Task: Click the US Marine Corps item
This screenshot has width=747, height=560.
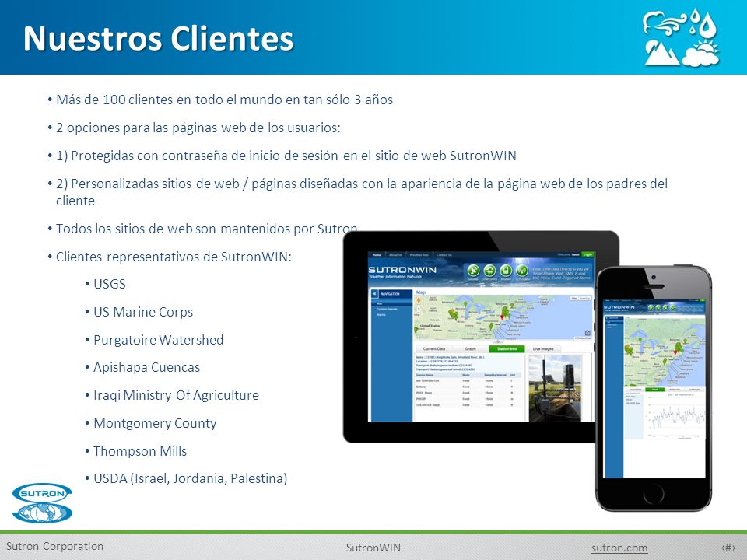Action: click(x=143, y=312)
